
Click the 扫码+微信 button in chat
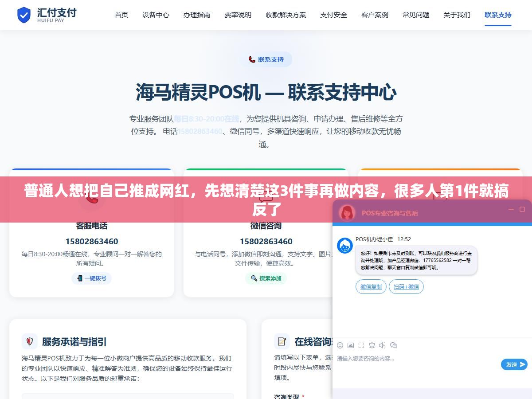406,287
